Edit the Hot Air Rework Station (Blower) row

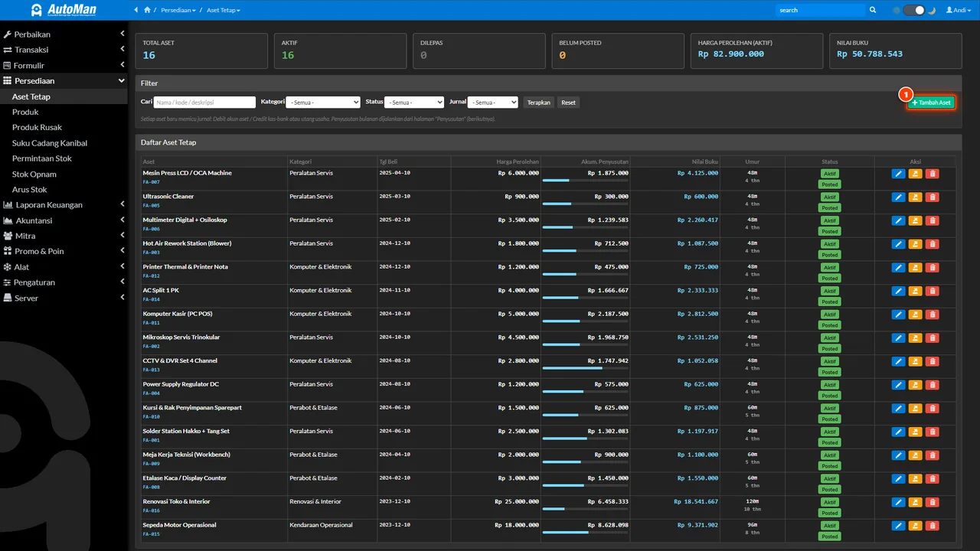point(899,244)
